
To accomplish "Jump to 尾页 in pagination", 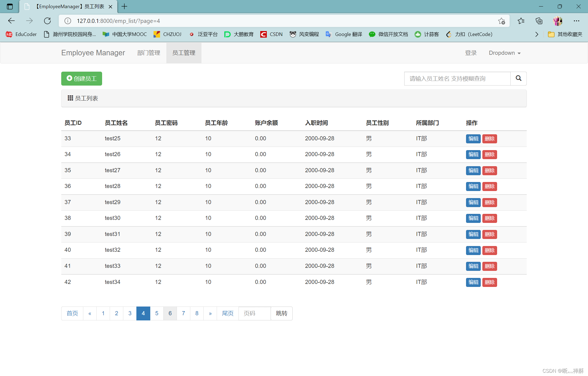I will coord(228,313).
